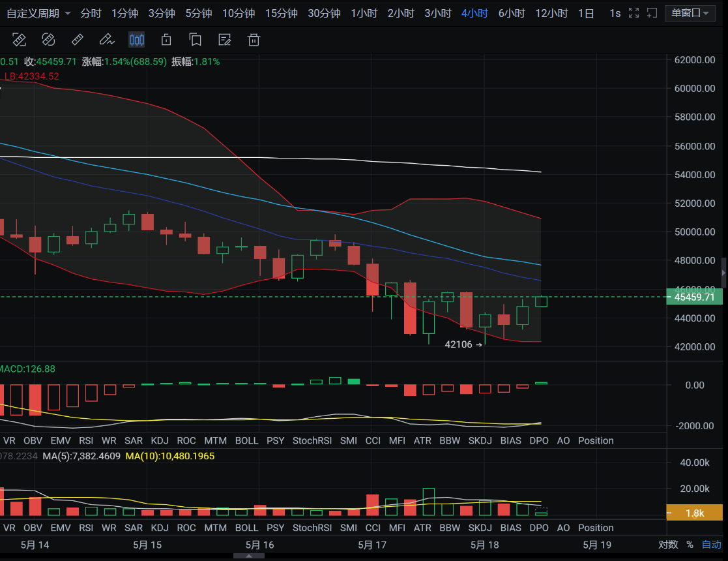This screenshot has width=728, height=561.
Task: Select the active 4小时 interval
Action: pyautogui.click(x=474, y=14)
